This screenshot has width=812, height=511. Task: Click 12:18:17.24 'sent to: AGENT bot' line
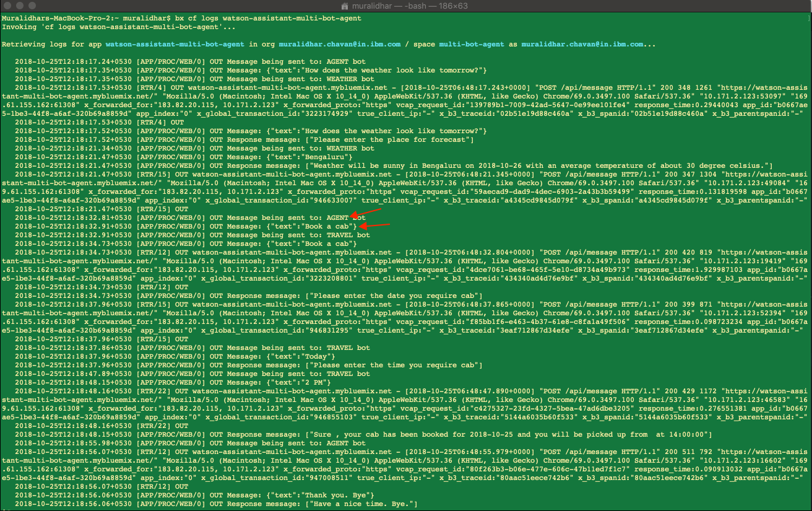click(x=190, y=62)
